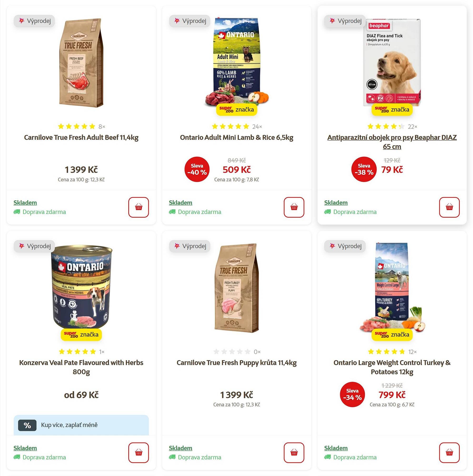Open Carnilove True Fresh Adult Beef 11,4kg title
This screenshot has width=473, height=476.
81,138
